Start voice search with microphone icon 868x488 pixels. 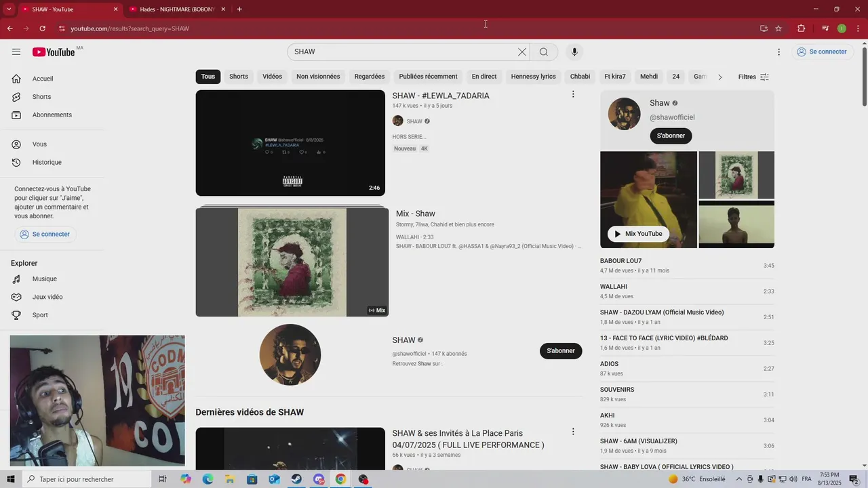[574, 52]
